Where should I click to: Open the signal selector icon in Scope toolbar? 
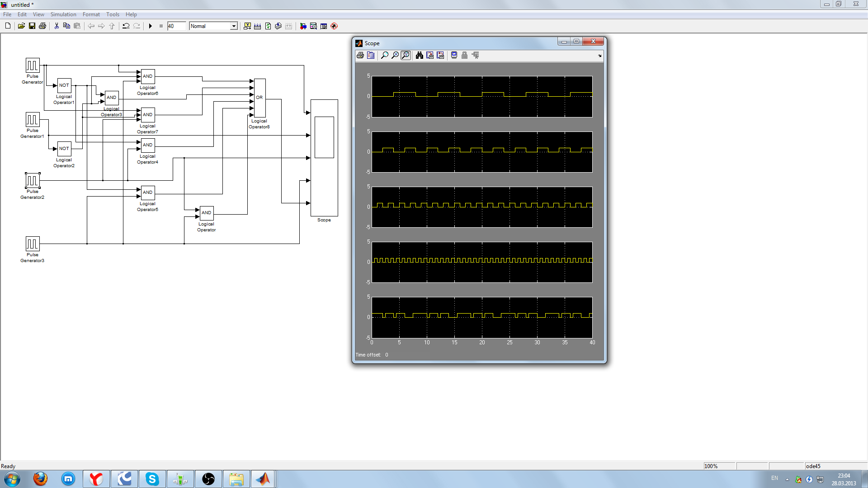475,55
